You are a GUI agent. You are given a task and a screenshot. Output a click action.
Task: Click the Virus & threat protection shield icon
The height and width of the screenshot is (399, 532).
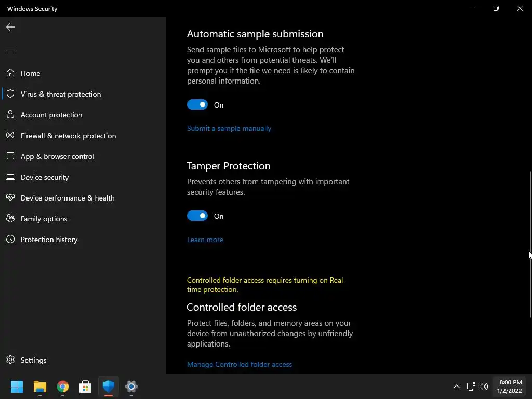point(10,94)
